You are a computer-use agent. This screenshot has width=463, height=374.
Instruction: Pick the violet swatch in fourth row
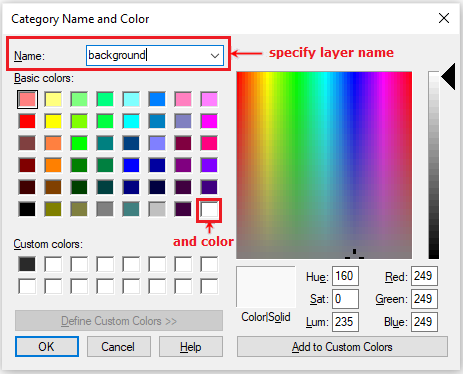click(x=209, y=165)
